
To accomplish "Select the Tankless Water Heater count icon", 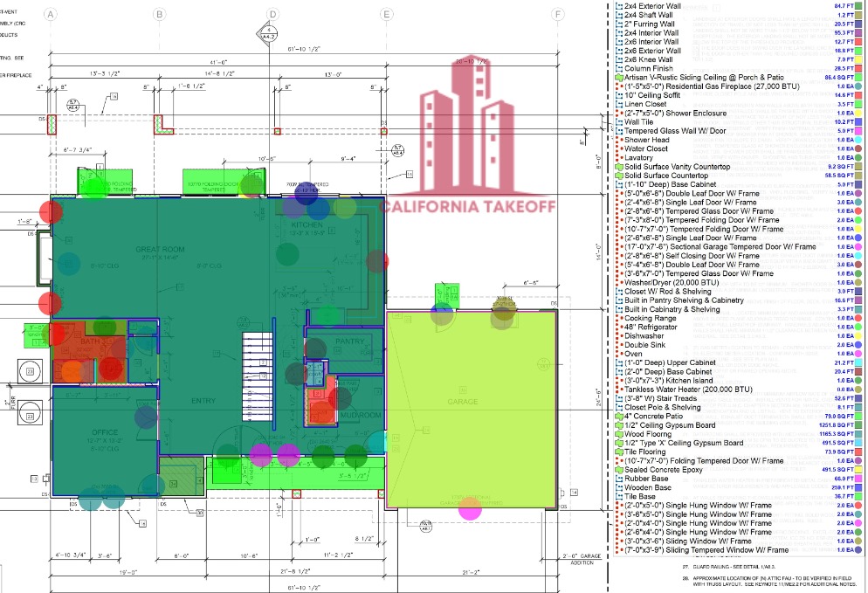I will click(618, 390).
